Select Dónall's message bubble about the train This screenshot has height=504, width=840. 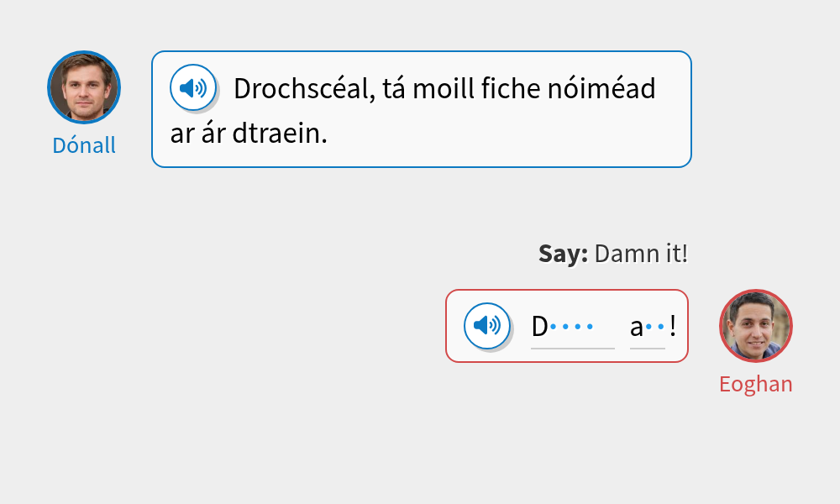pos(420,109)
